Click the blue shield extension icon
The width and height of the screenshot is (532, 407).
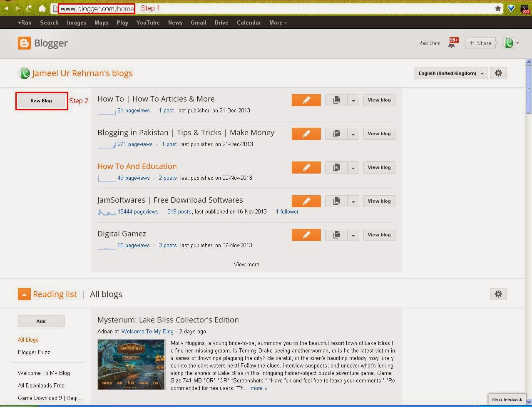click(x=511, y=8)
